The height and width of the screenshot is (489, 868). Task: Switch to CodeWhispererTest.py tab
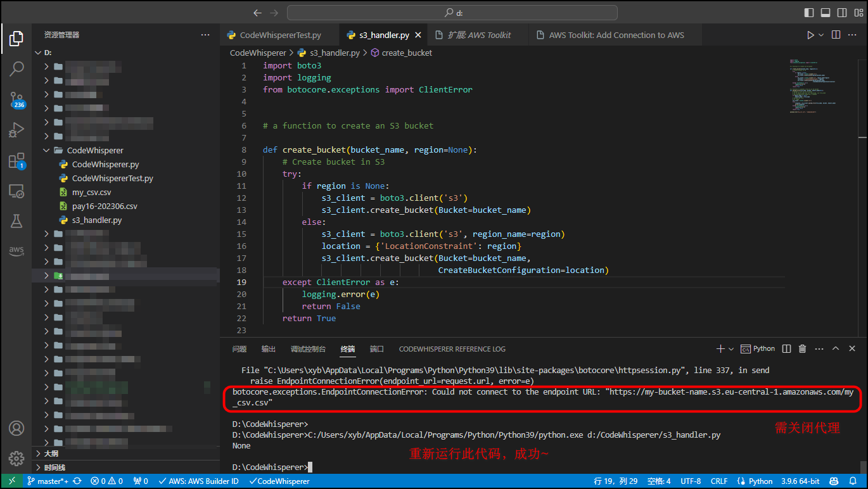[x=280, y=35]
